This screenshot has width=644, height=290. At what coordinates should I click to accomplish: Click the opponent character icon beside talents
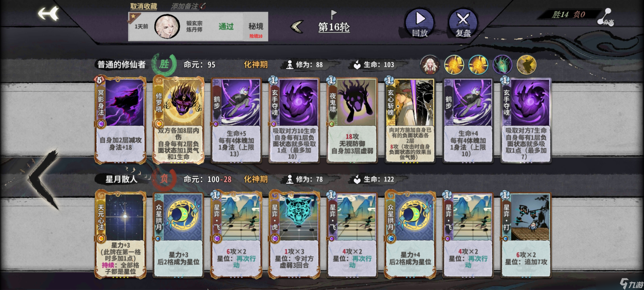(430, 65)
